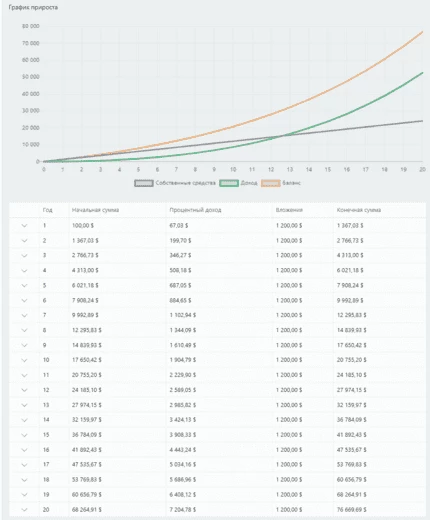The image size is (430, 520).
Task: Expand the year 13 row chevron
Action: pyautogui.click(x=24, y=405)
